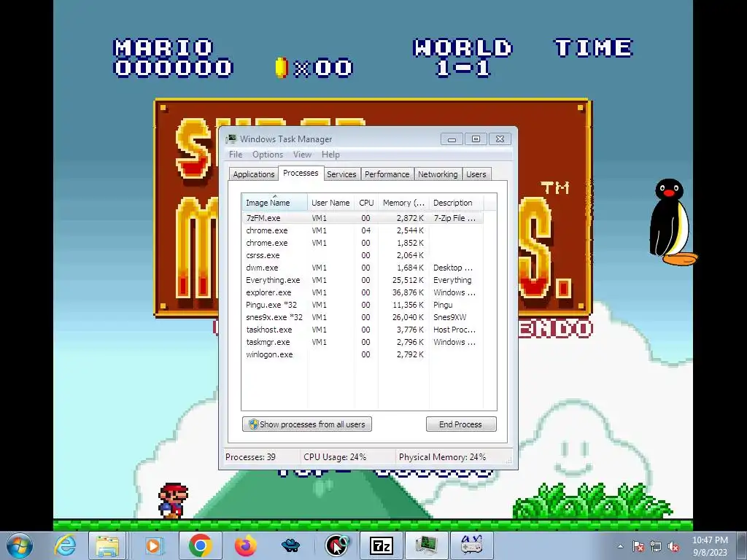747x560 pixels.
Task: Open the View menu in Task Manager
Action: point(302,155)
